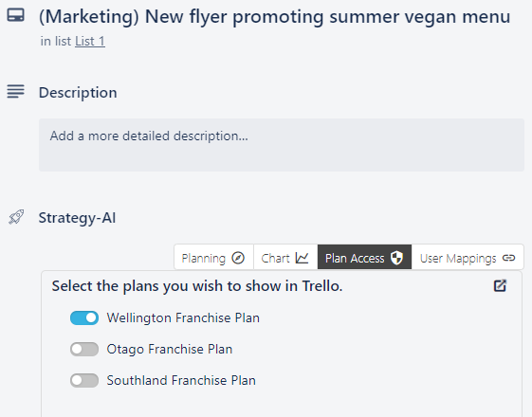This screenshot has height=417, width=532.
Task: Disable the Wellington Franchise Plan toggle
Action: tap(84, 318)
